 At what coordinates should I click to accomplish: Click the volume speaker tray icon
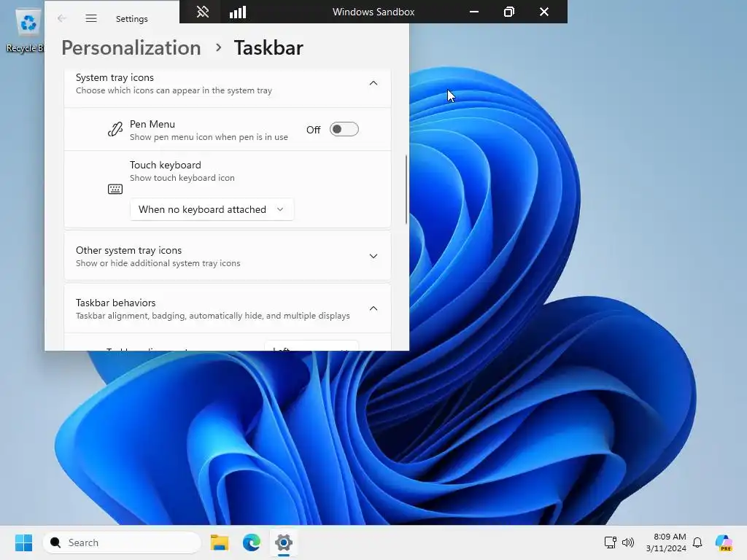(628, 542)
